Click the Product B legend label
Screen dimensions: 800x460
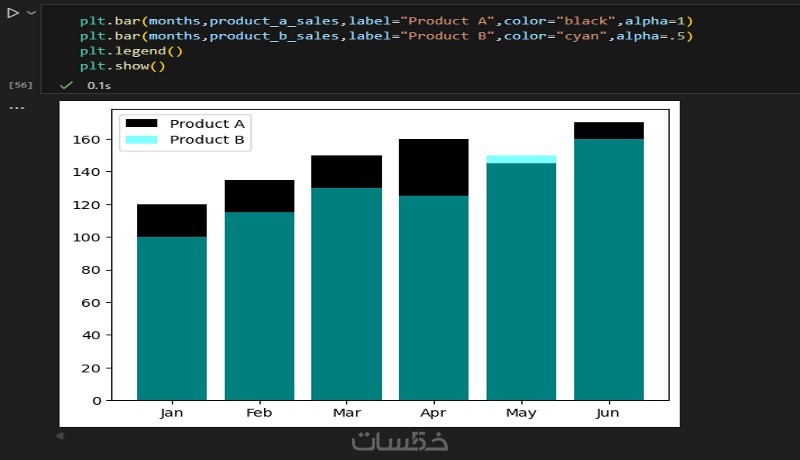click(x=207, y=140)
